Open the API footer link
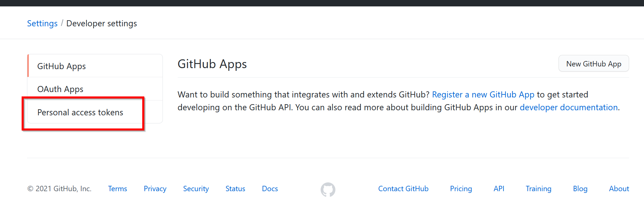The height and width of the screenshot is (204, 644). [499, 188]
